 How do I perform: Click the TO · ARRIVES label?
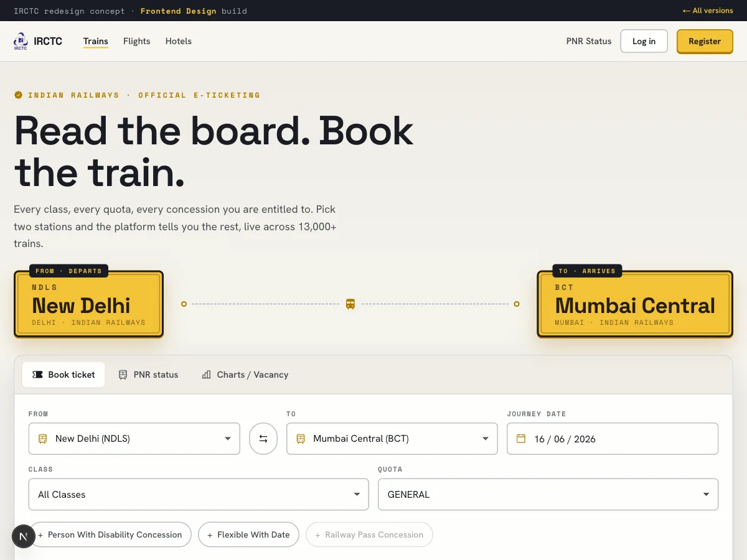tap(587, 271)
